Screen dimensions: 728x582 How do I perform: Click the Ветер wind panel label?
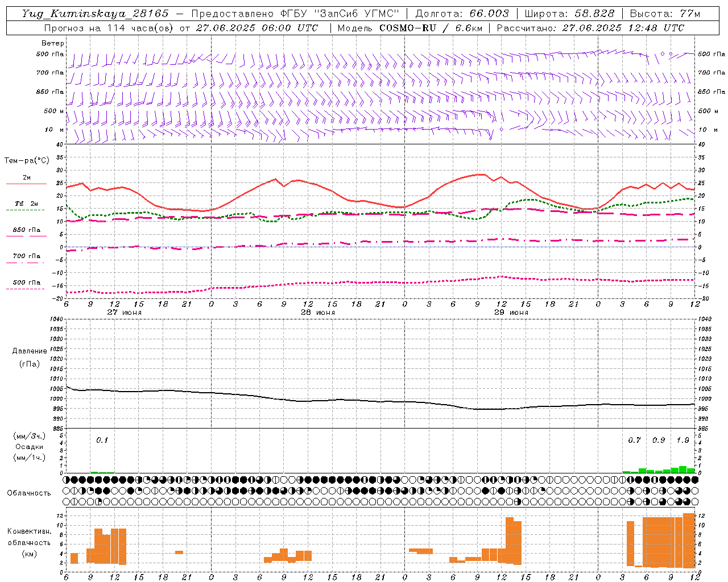[x=53, y=43]
